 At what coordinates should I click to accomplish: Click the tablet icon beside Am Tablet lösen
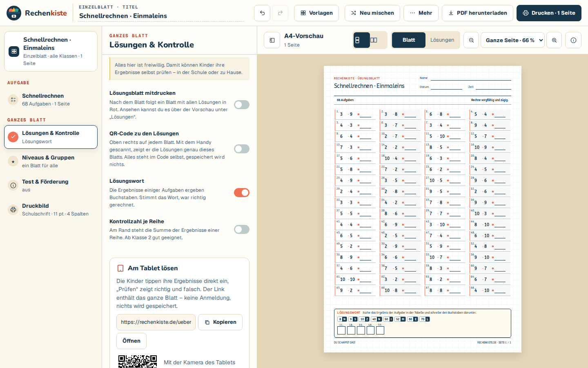pyautogui.click(x=120, y=268)
